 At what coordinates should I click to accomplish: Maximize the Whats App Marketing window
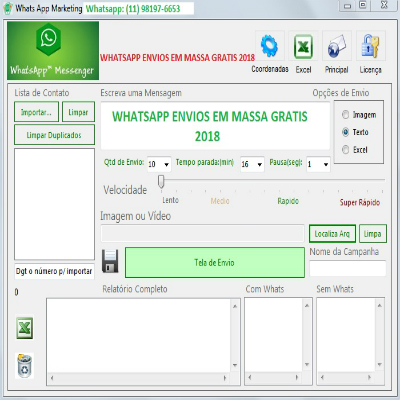pos(363,5)
